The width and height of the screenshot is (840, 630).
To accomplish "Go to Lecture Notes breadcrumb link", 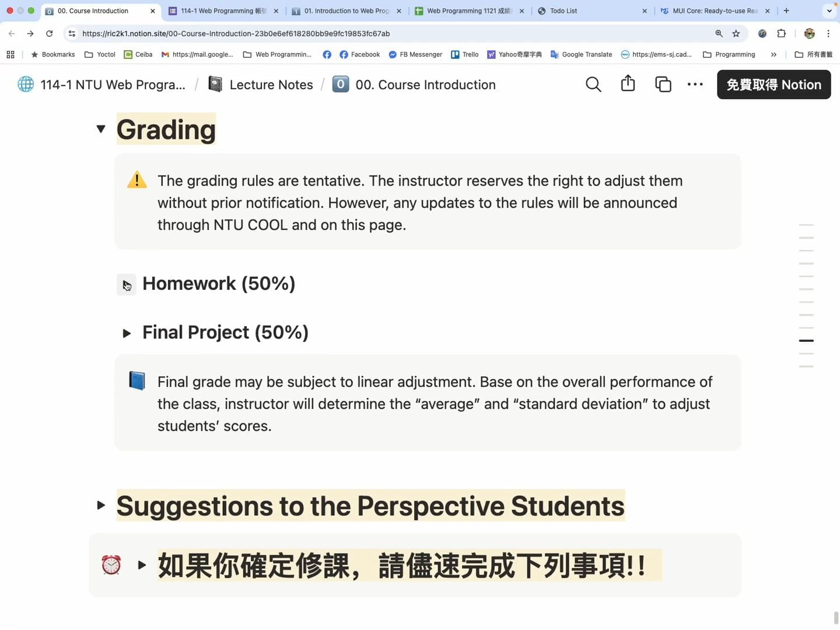I will pyautogui.click(x=271, y=85).
